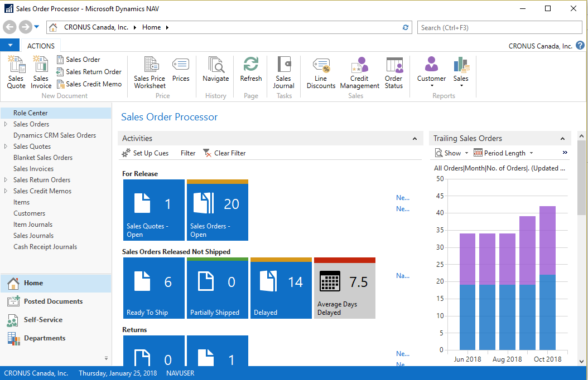588x380 pixels.
Task: Open the help question mark icon
Action: 580,46
